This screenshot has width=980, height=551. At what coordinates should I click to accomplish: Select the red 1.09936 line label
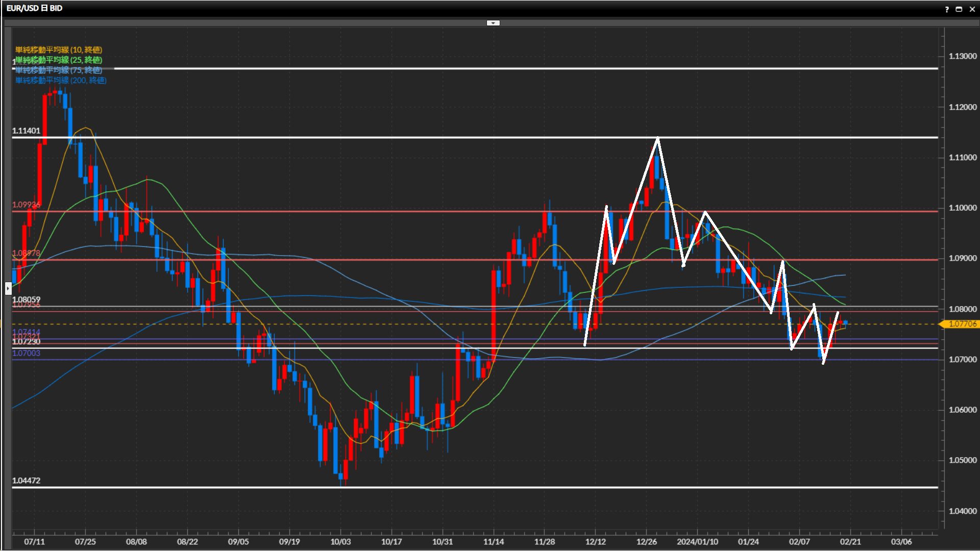pos(26,205)
